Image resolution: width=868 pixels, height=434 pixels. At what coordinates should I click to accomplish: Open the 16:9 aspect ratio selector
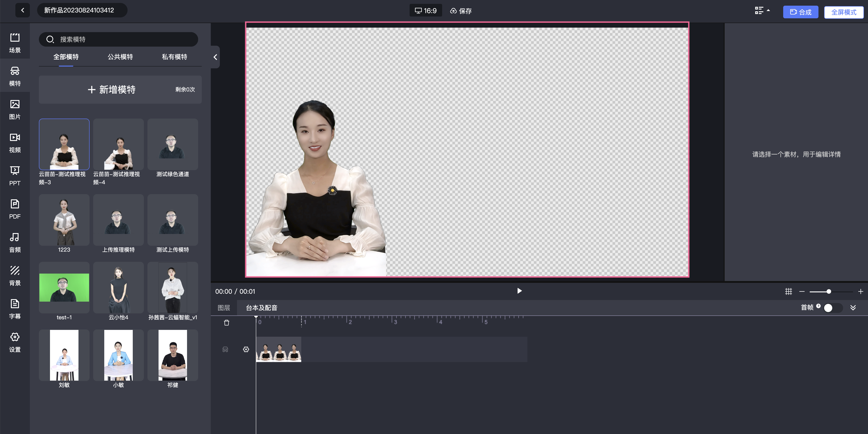426,10
